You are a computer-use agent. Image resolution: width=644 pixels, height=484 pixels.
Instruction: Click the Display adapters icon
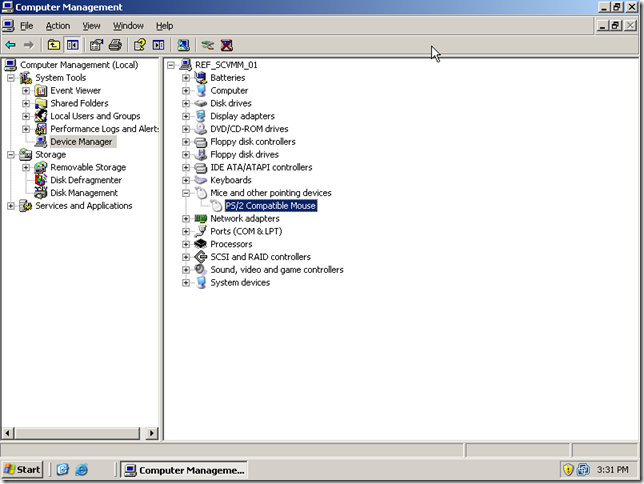[201, 116]
